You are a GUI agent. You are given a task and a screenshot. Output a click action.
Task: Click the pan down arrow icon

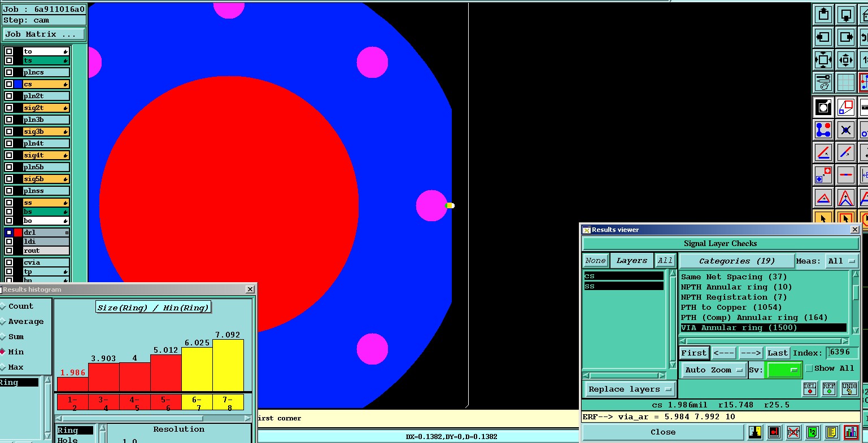tap(845, 15)
